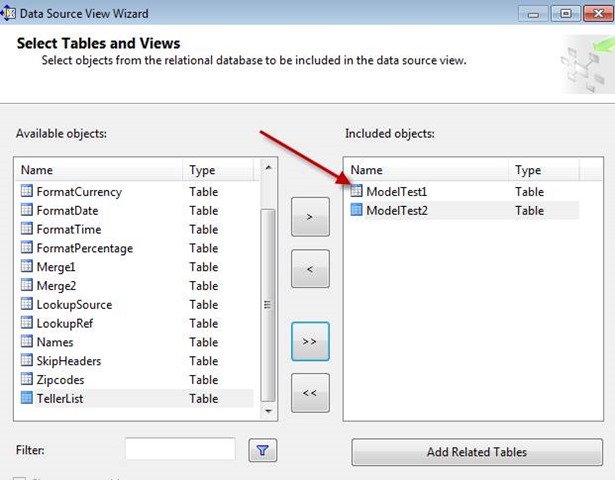Click the FormatCurrency table icon
The width and height of the screenshot is (615, 480).
click(x=27, y=192)
